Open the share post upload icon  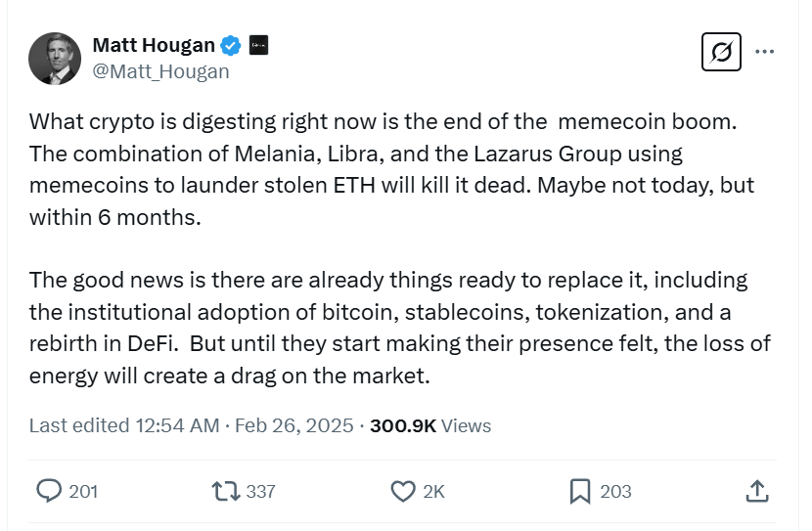(756, 491)
